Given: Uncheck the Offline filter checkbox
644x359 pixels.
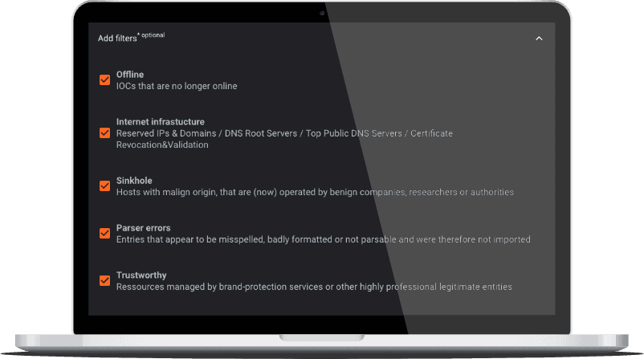Looking at the screenshot, I should [104, 80].
